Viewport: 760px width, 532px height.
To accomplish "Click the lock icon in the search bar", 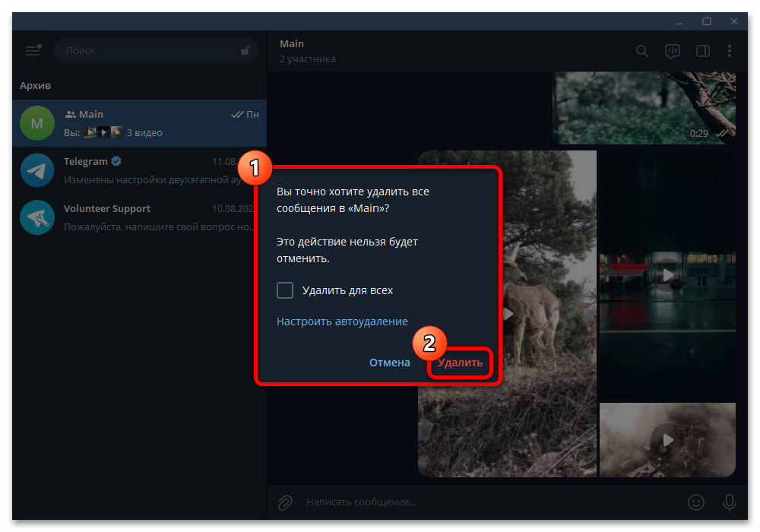I will pos(245,50).
